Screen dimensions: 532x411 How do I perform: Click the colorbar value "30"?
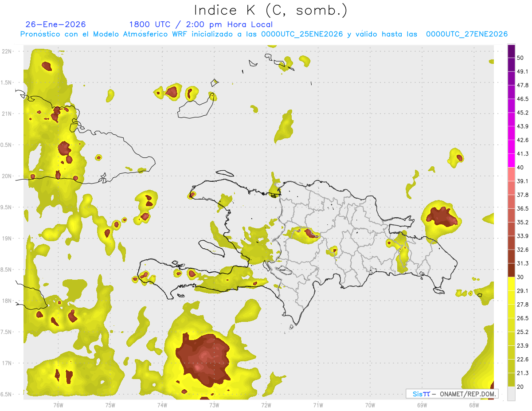(520, 277)
